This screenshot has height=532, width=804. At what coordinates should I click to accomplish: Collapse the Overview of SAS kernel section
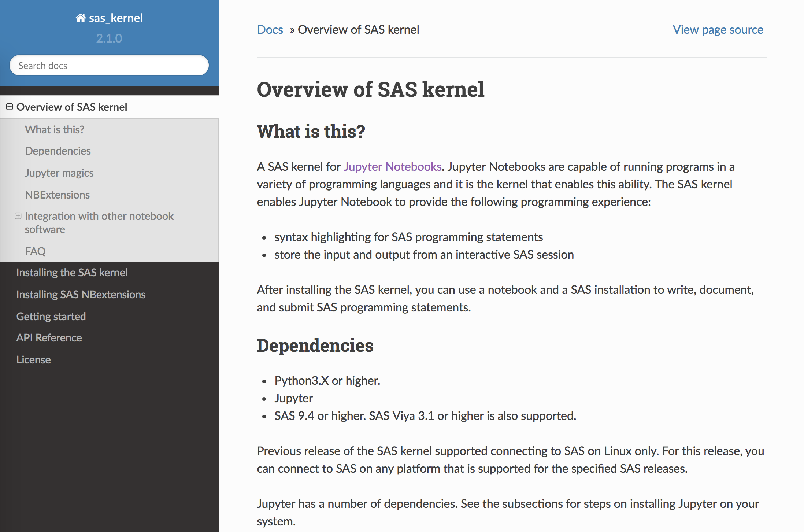[x=10, y=107]
